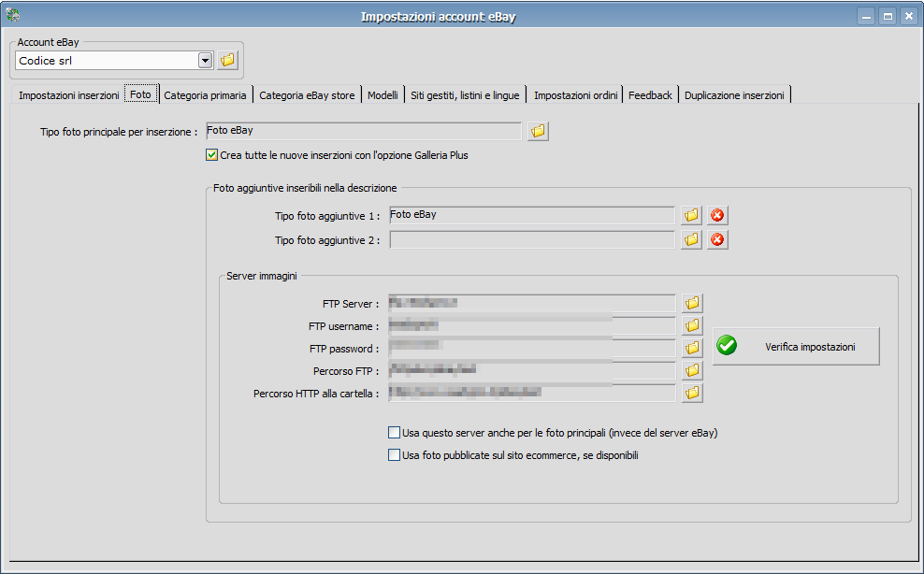Viewport: 924px width, 574px height.
Task: Click into the Percorso FTP field
Action: coord(532,370)
